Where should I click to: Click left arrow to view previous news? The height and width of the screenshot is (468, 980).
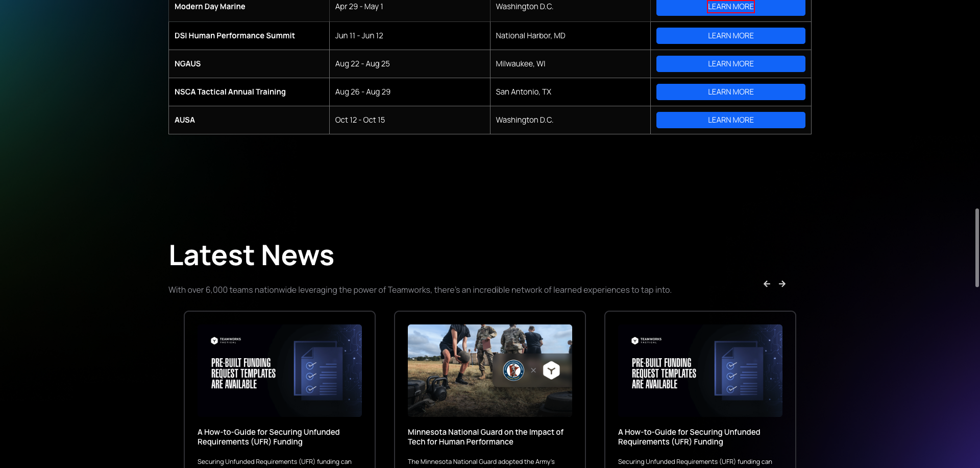[767, 284]
